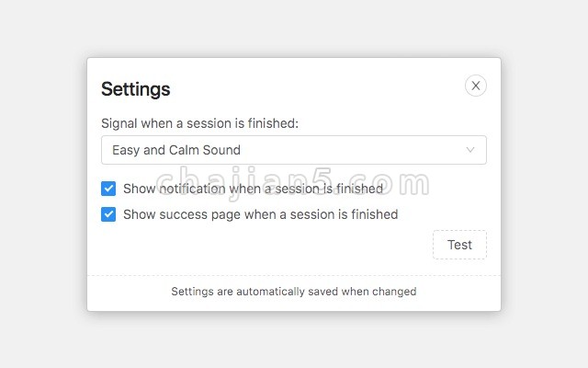Click the blue checkmark icon beside success page
588x368 pixels.
[x=108, y=214]
